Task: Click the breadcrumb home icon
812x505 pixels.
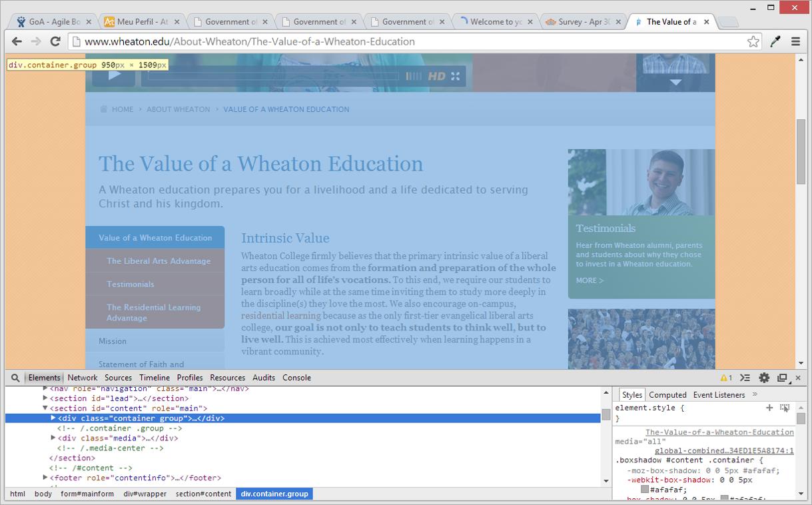Action: pyautogui.click(x=103, y=109)
